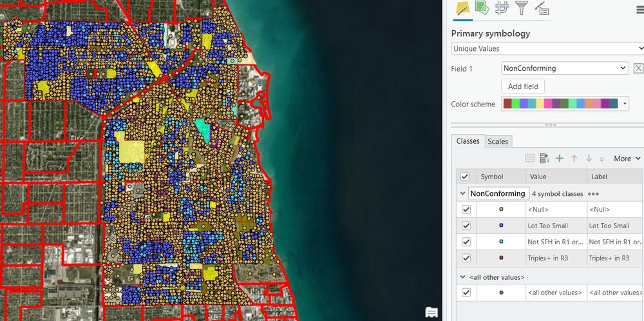Click the color scheme ramp swatch
The image size is (644, 321).
(x=561, y=104)
